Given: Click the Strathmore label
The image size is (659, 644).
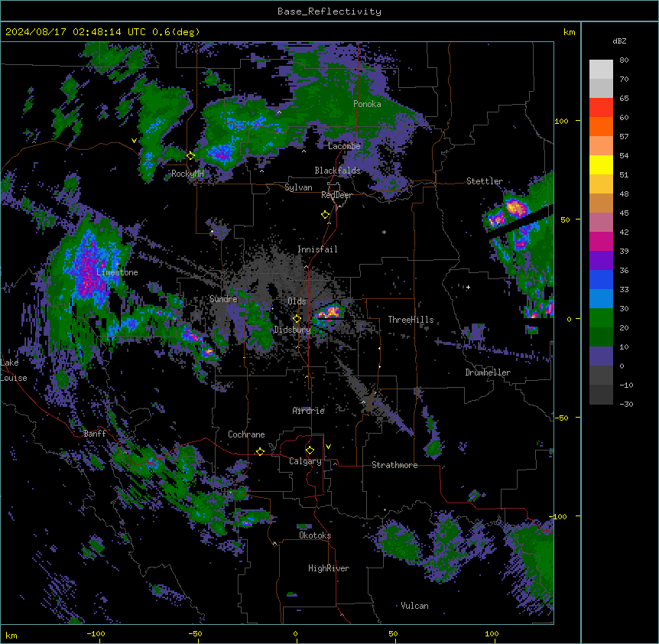Looking at the screenshot, I should 394,465.
